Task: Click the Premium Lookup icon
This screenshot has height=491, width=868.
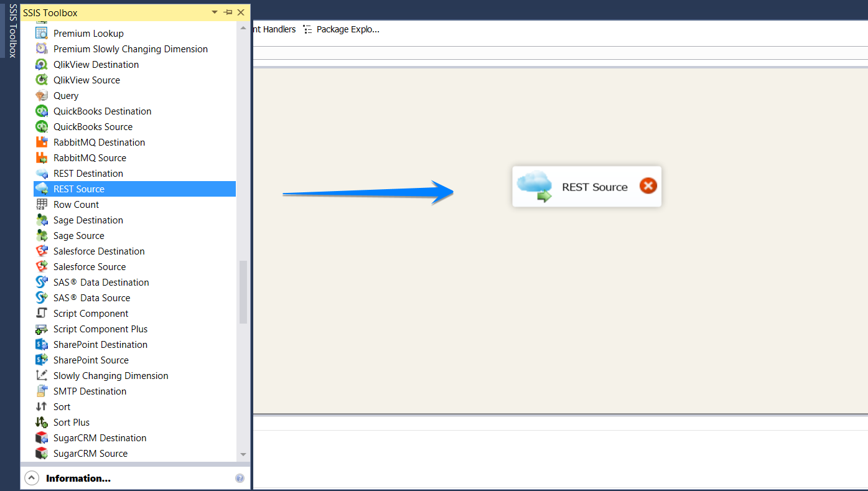Action: pos(42,34)
